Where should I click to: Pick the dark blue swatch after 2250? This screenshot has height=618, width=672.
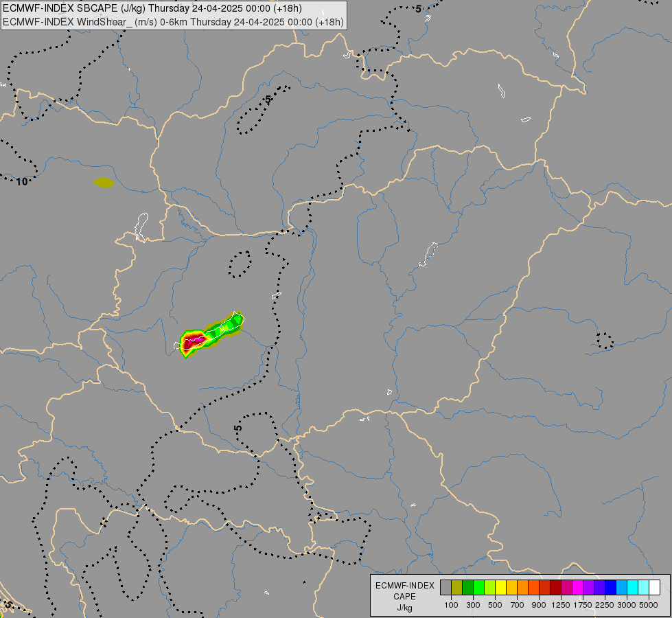click(611, 587)
